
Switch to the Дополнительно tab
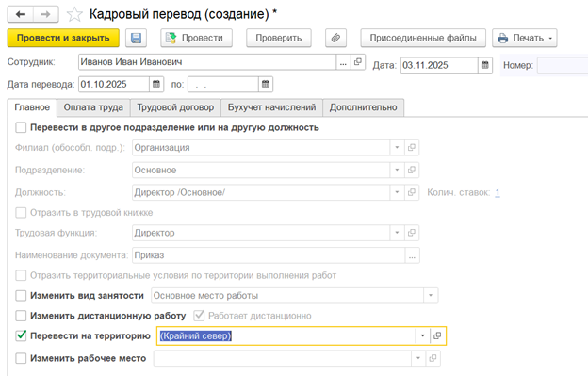tap(363, 107)
